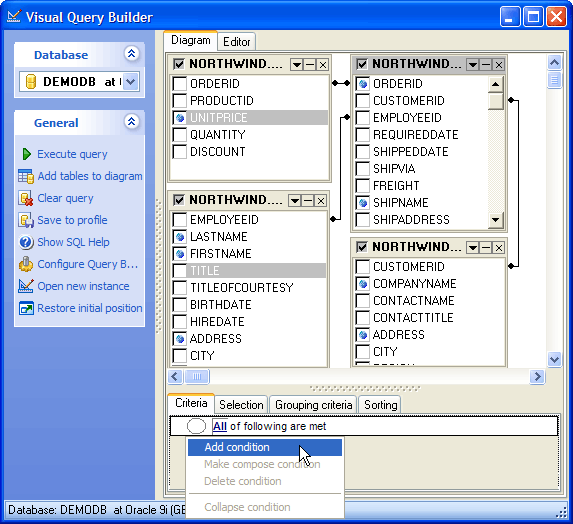Open dropdown arrow of table containing FIRSTNAME
This screenshot has height=524, width=573.
point(295,201)
